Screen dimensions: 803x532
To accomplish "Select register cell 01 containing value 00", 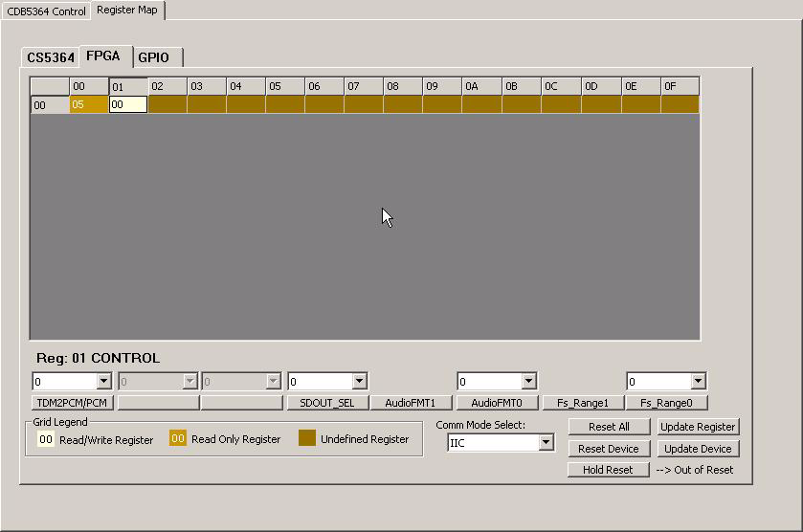I will pos(128,104).
